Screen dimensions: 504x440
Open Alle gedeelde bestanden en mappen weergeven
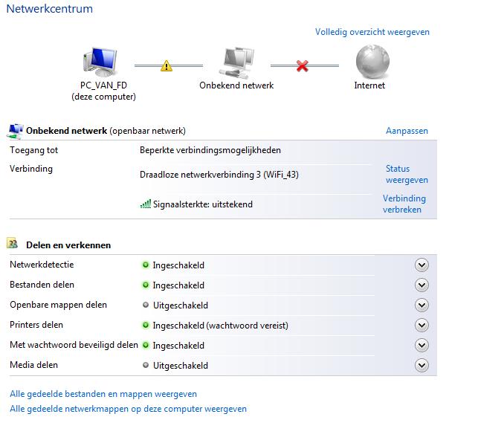[x=103, y=394]
